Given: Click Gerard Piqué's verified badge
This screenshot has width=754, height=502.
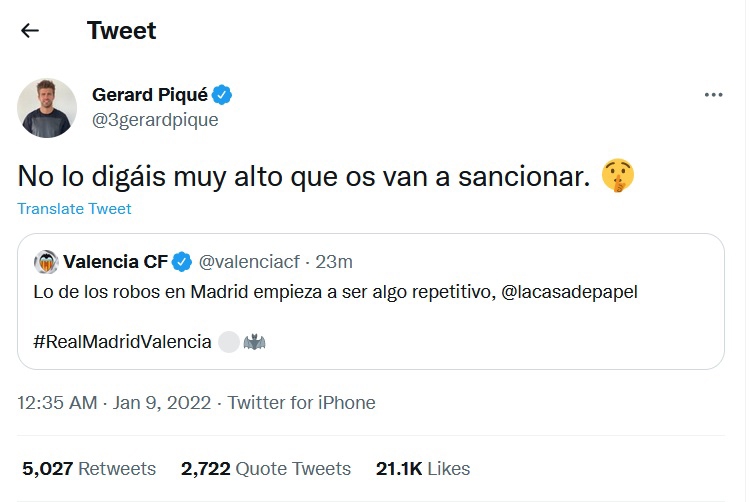Looking at the screenshot, I should [x=224, y=95].
